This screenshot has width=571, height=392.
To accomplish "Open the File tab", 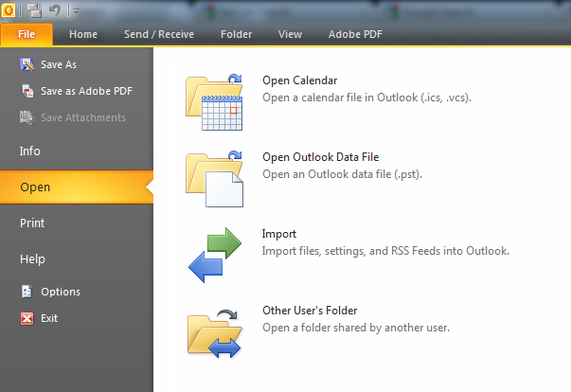I will point(27,34).
